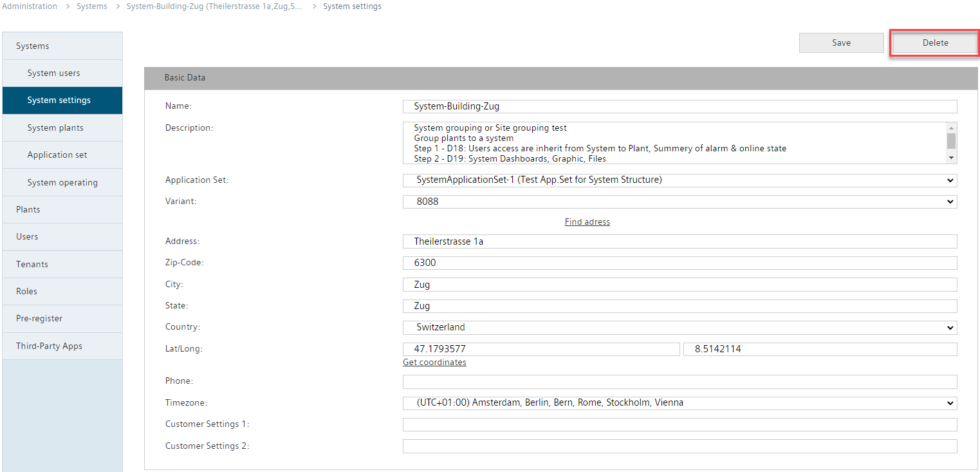Select System plants menu item
Screen dimensions: 980x472
(55, 128)
